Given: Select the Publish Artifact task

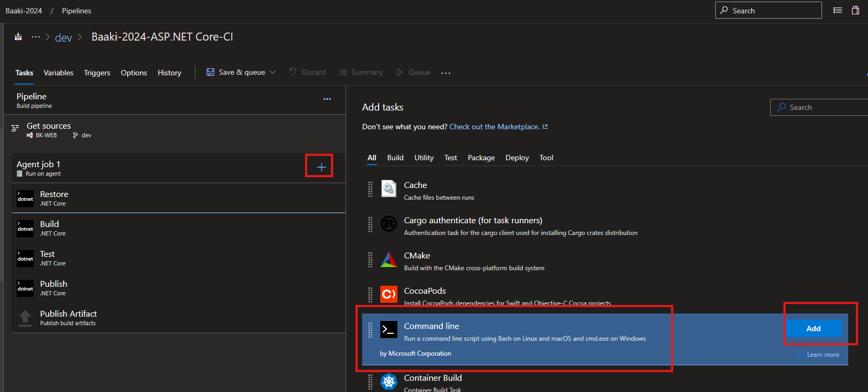Looking at the screenshot, I should (x=178, y=318).
